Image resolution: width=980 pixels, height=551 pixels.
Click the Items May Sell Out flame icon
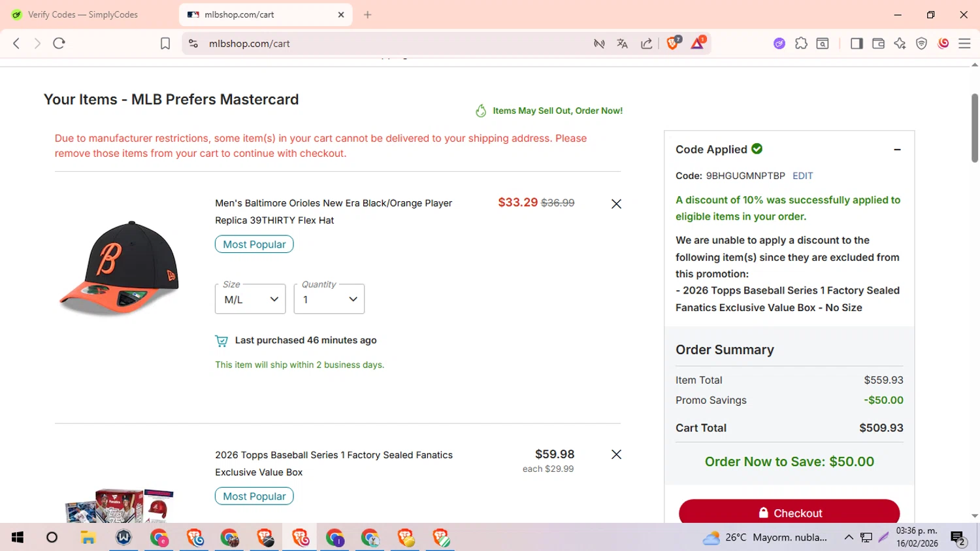481,110
